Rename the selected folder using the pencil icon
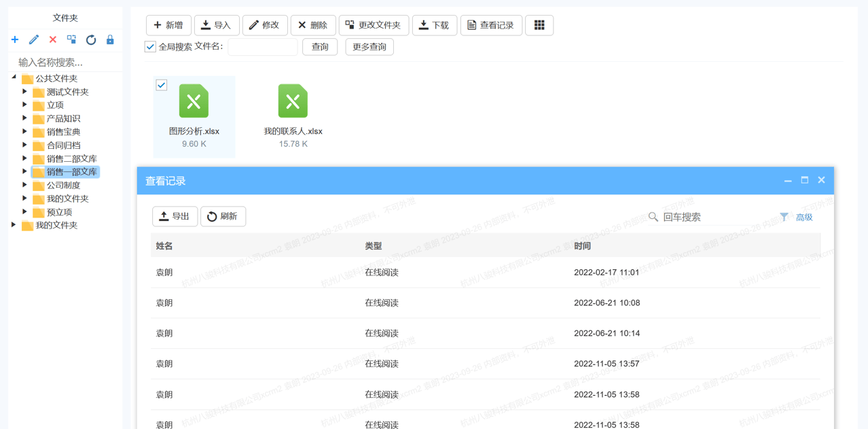Screen dimensions: 868x429 coord(34,39)
